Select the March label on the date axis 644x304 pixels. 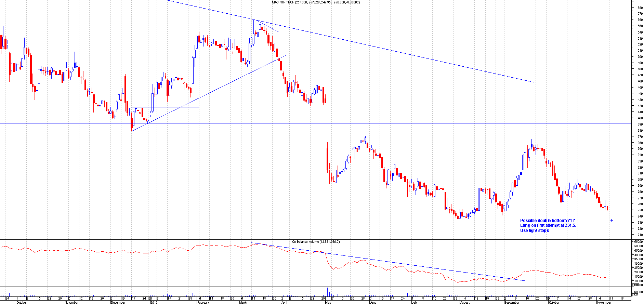click(x=243, y=302)
